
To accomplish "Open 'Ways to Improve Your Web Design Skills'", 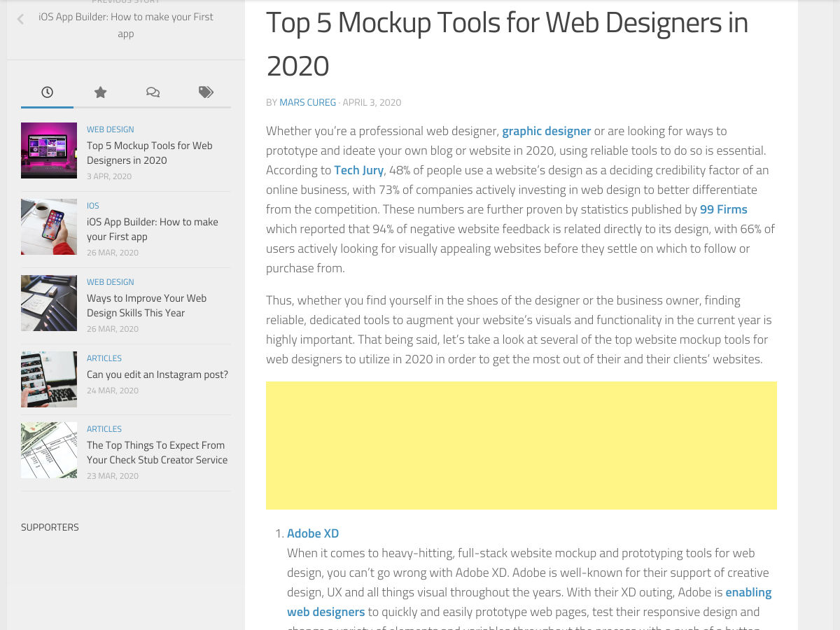I will coord(146,306).
